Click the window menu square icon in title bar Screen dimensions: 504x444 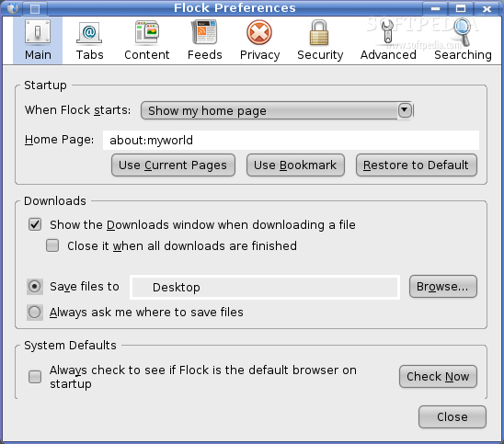tap(35, 8)
